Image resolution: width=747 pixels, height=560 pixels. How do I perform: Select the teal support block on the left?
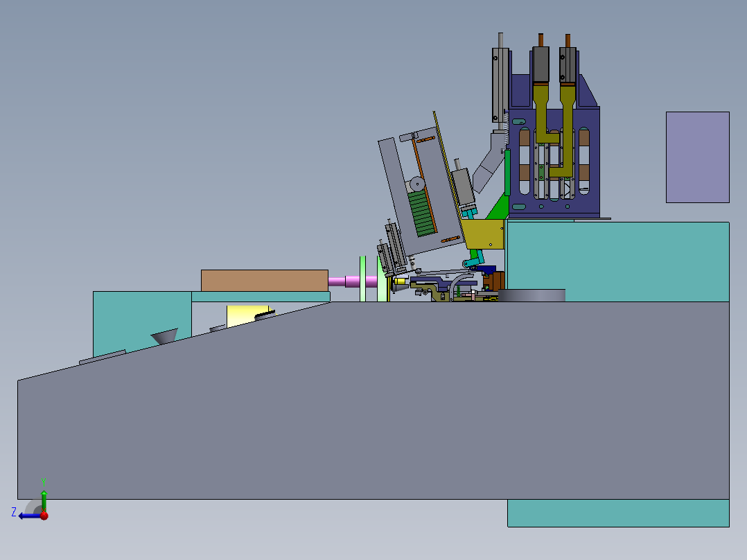pos(141,320)
